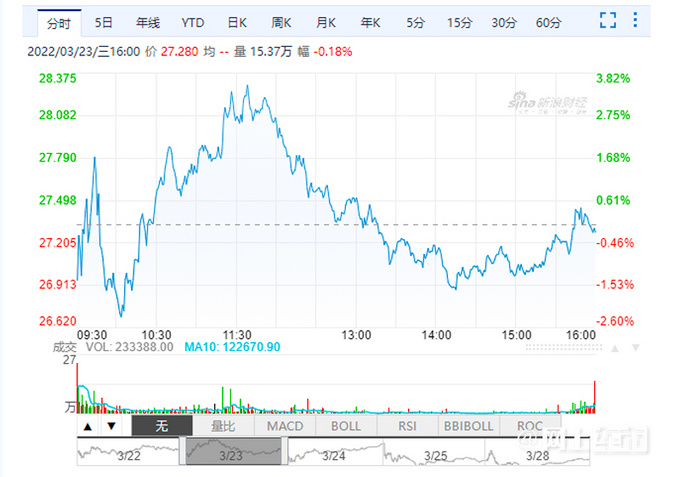This screenshot has height=477, width=680.
Task: Select the 3/25 mini chart thumbnail
Action: (435, 453)
